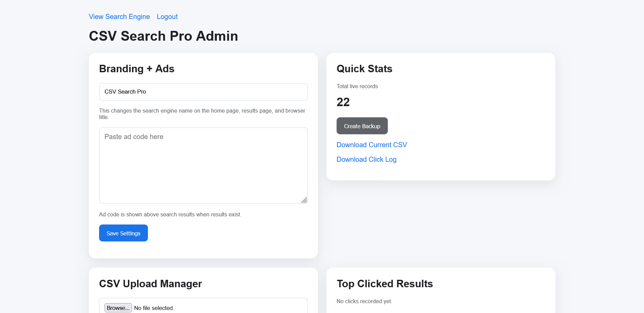This screenshot has height=313, width=644.
Task: Click the Quick Stats heading
Action: (x=364, y=69)
